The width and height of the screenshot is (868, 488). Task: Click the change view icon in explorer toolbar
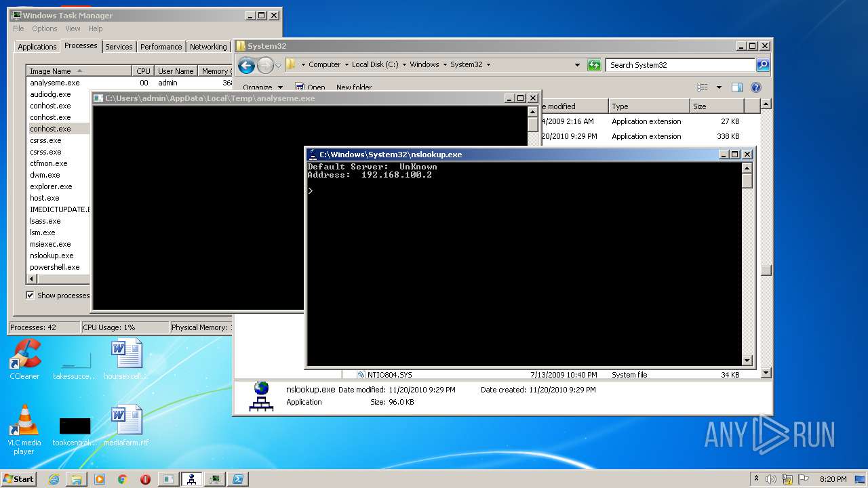(703, 87)
